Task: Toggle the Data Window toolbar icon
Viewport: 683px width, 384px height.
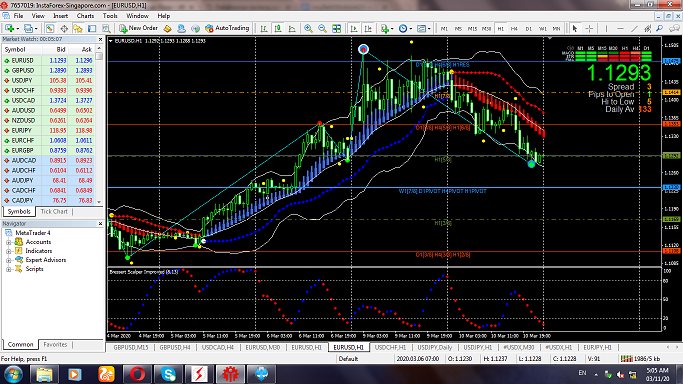Action: point(64,28)
